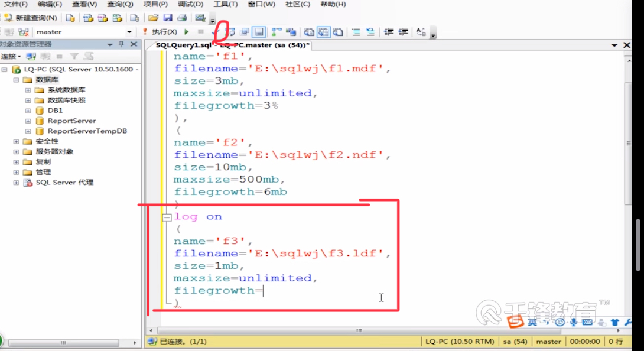The width and height of the screenshot is (644, 351).
Task: Increase indent of the selected code
Action: point(404,32)
